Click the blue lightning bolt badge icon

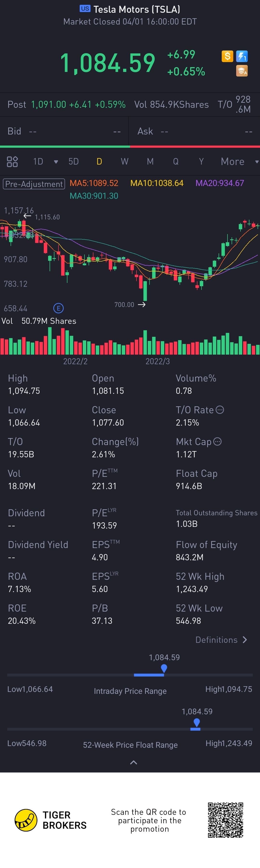pyautogui.click(x=242, y=56)
